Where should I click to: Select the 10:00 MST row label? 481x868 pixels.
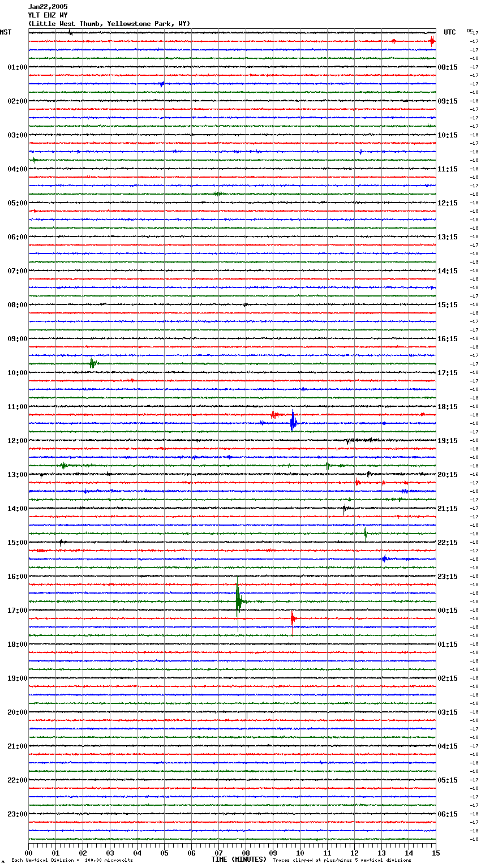(17, 373)
